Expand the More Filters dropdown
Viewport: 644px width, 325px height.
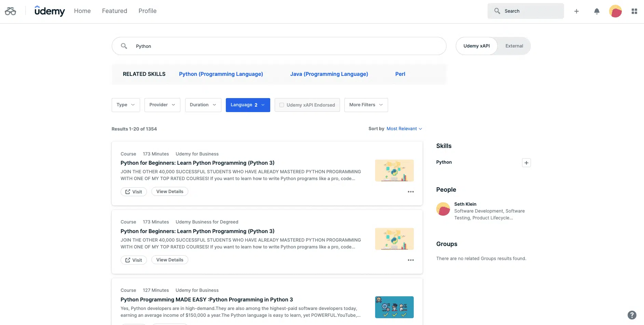coord(366,105)
